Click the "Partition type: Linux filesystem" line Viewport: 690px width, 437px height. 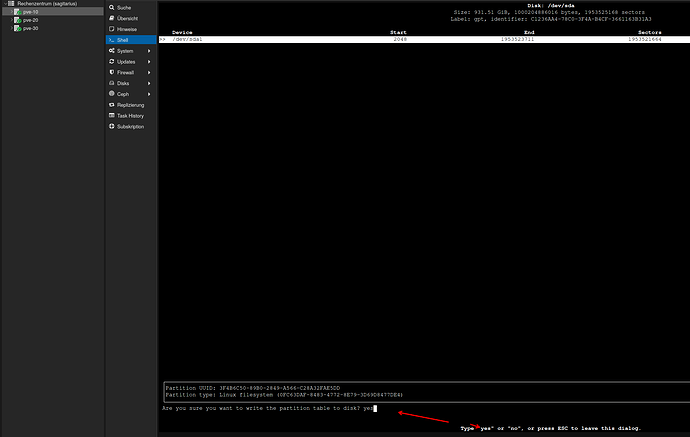point(284,395)
